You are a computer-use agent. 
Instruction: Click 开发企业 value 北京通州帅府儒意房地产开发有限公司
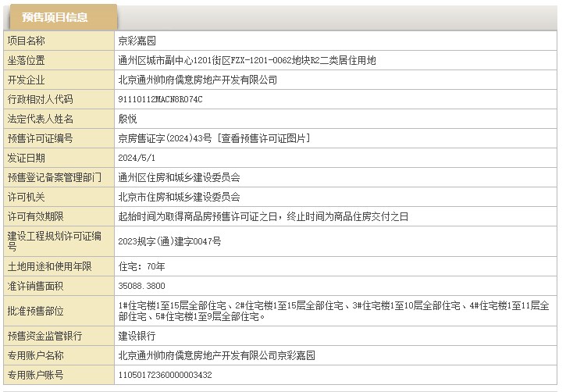(x=198, y=80)
